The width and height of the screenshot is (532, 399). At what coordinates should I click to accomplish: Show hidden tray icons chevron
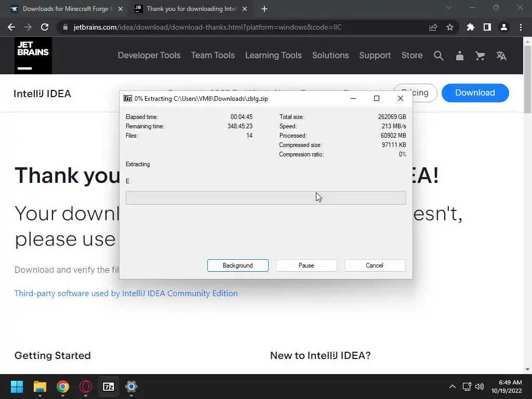[453, 387]
